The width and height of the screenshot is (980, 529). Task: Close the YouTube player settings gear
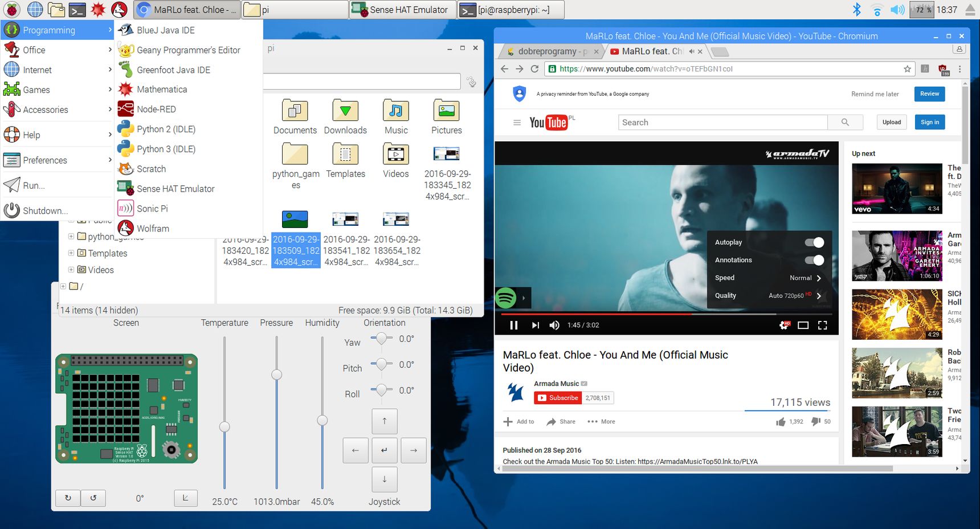[x=785, y=325]
